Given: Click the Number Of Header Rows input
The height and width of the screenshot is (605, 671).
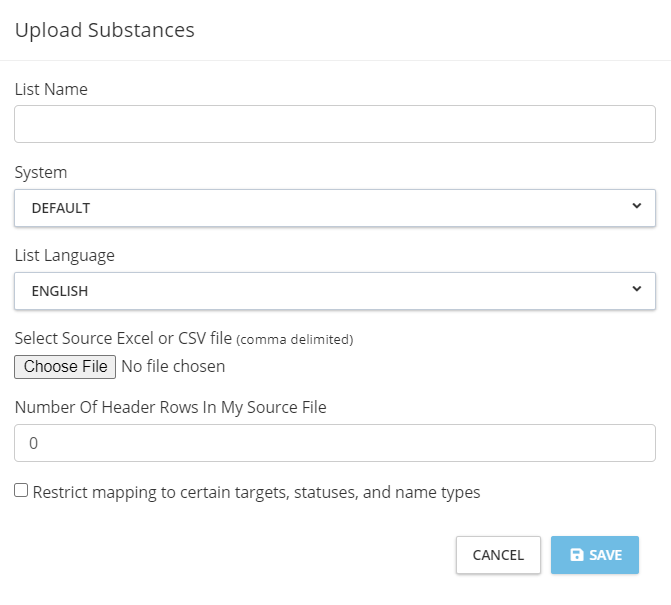Looking at the screenshot, I should (x=334, y=443).
